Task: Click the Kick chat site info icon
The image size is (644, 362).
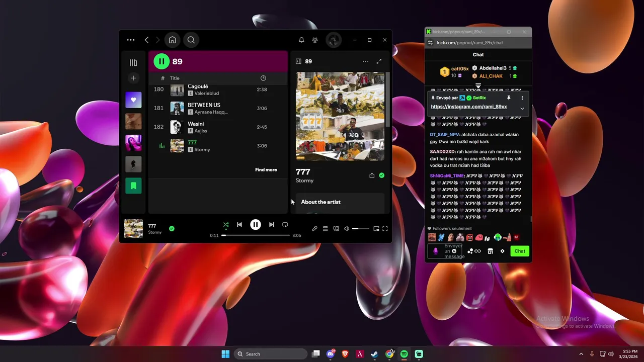Action: 430,43
